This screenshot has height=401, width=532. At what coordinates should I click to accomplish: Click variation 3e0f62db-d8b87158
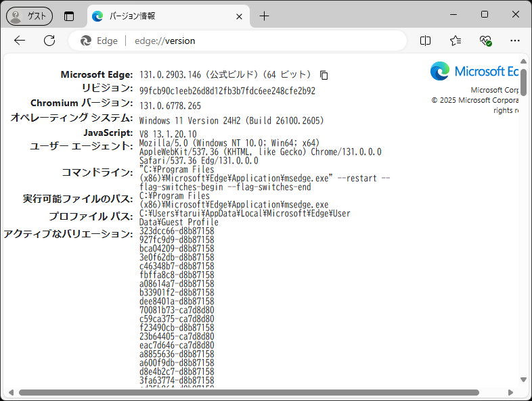tap(177, 257)
